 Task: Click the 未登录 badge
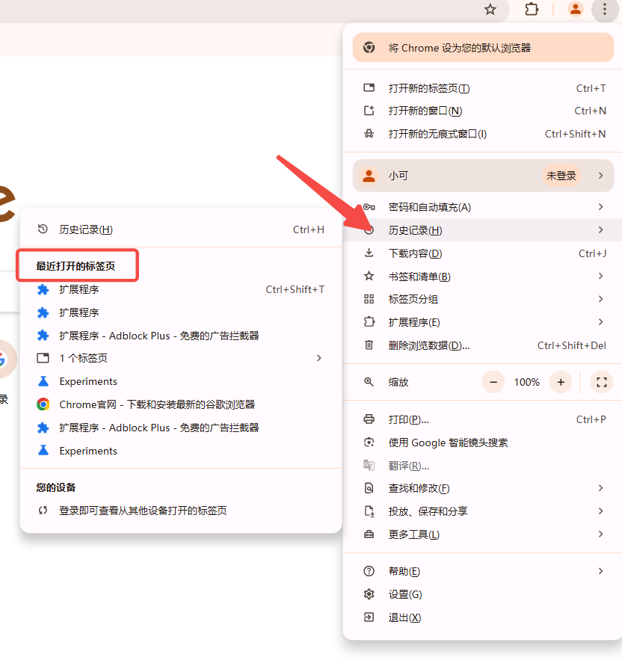561,176
